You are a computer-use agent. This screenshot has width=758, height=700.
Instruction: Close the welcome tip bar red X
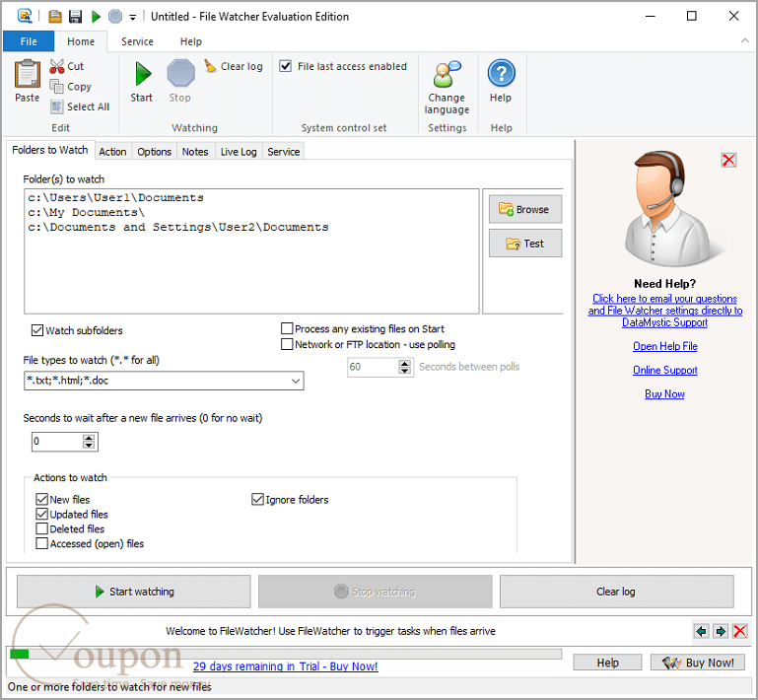(739, 631)
